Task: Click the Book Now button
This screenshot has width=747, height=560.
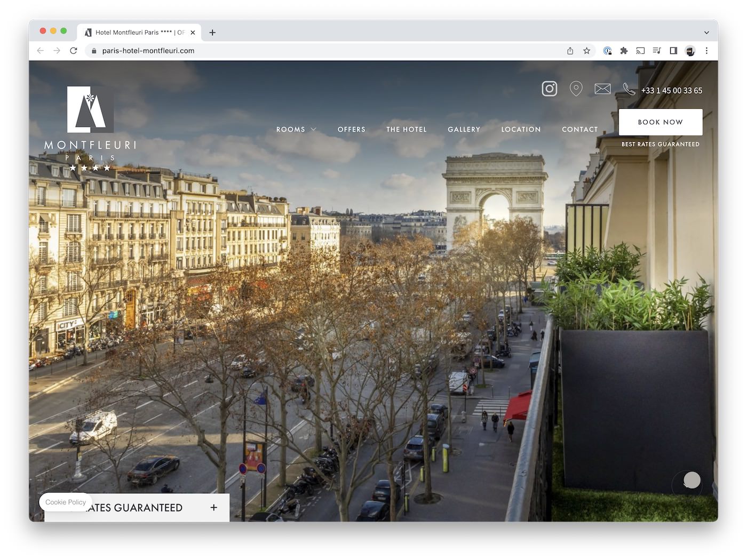Action: [660, 122]
